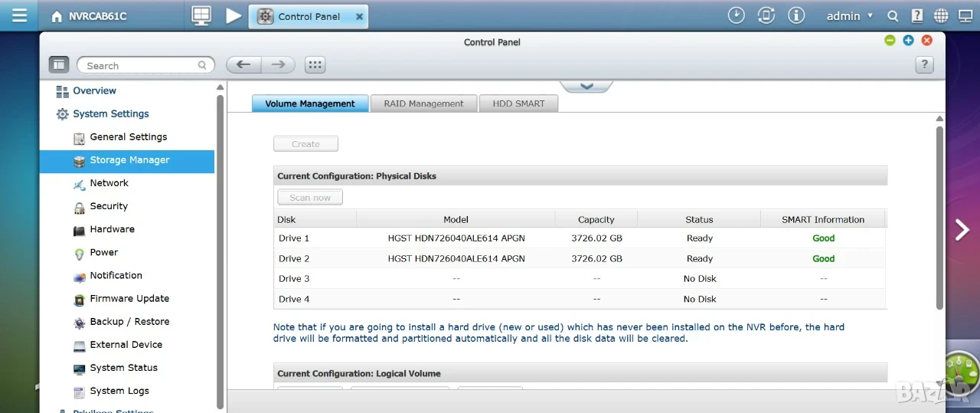The height and width of the screenshot is (413, 980).
Task: Open the info icon in top bar
Action: pyautogui.click(x=796, y=15)
